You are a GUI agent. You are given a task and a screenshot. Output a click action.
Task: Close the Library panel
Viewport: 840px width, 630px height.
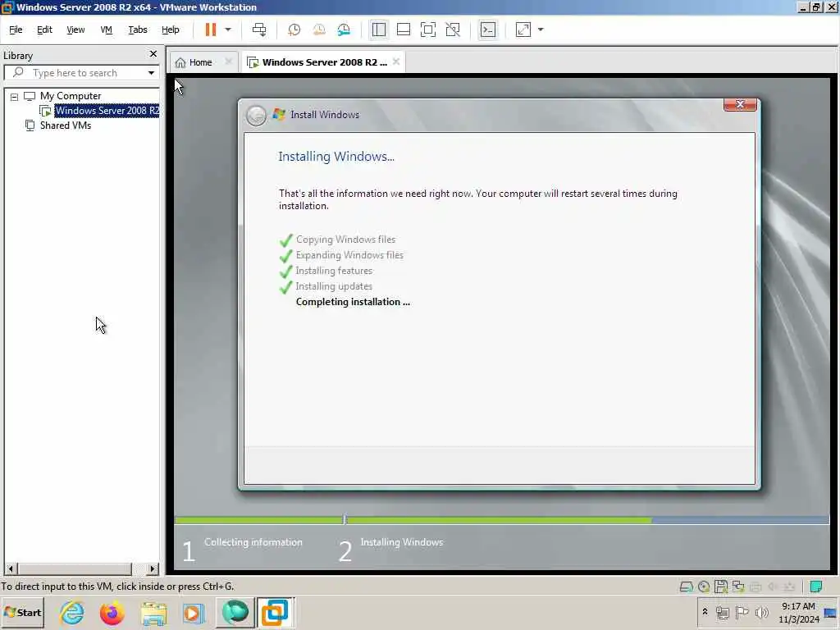click(x=153, y=53)
